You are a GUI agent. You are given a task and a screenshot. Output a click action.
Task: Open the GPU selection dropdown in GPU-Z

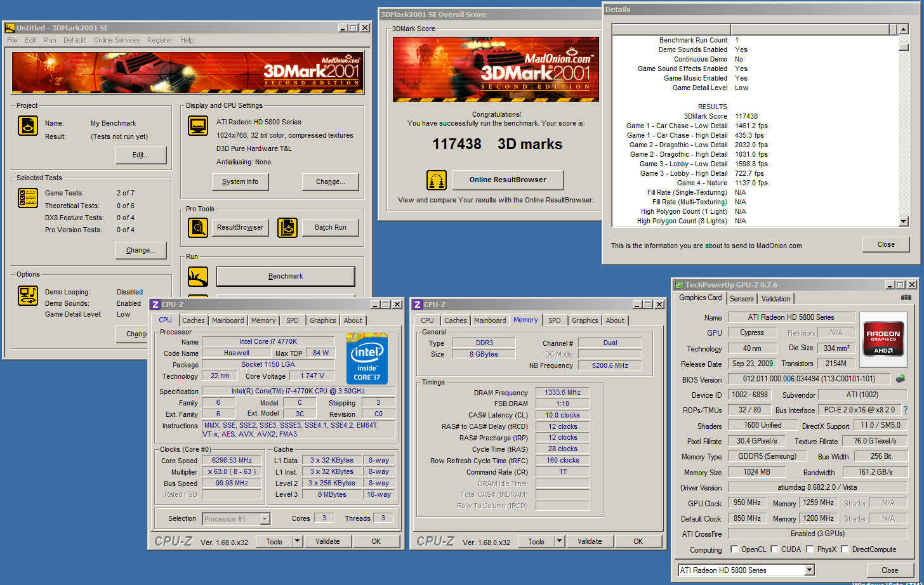809,570
